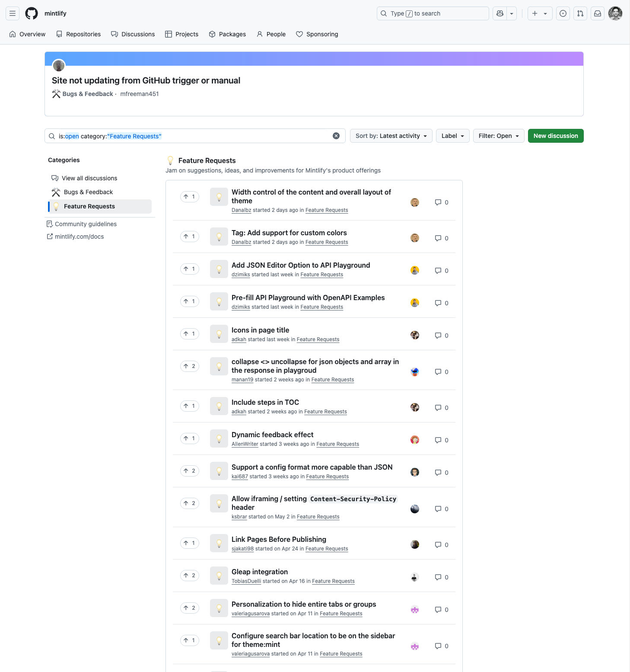Expand the create new plus dropdown

(x=540, y=13)
